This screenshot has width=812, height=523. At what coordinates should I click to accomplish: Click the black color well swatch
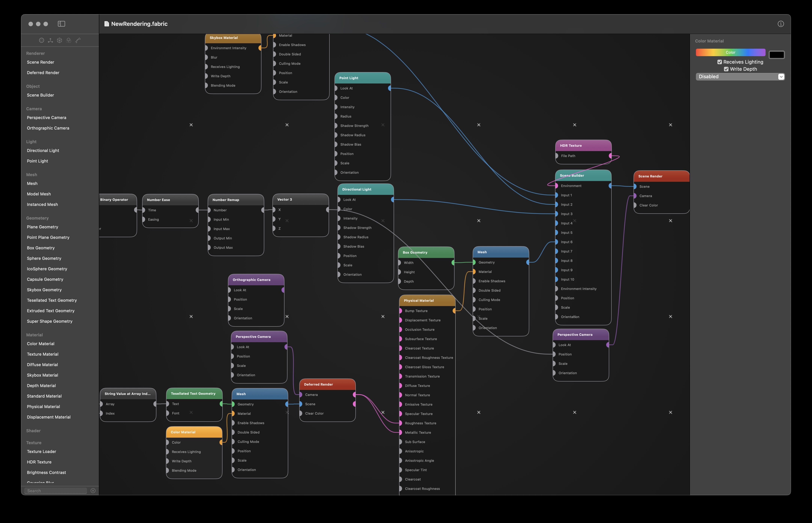(x=776, y=55)
